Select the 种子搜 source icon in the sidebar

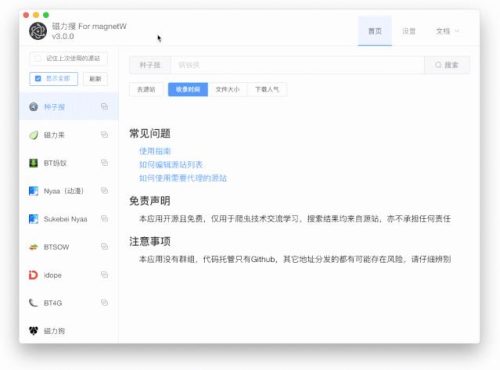(33, 107)
